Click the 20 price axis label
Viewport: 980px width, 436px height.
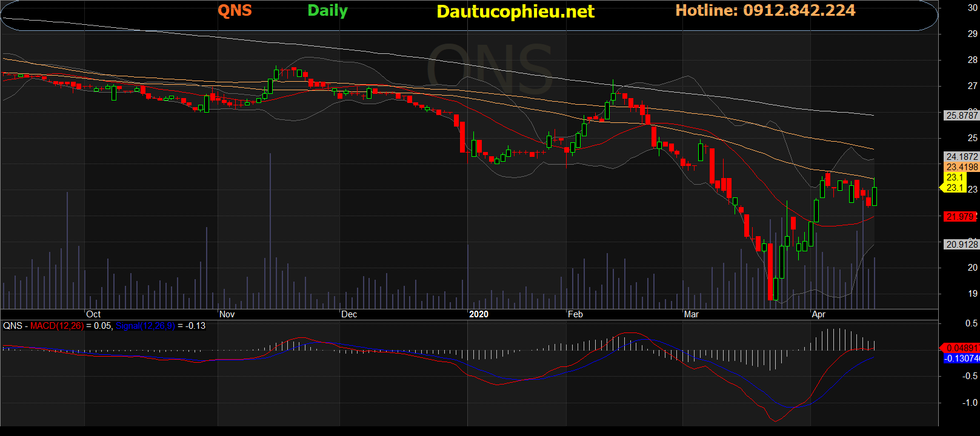coord(972,268)
